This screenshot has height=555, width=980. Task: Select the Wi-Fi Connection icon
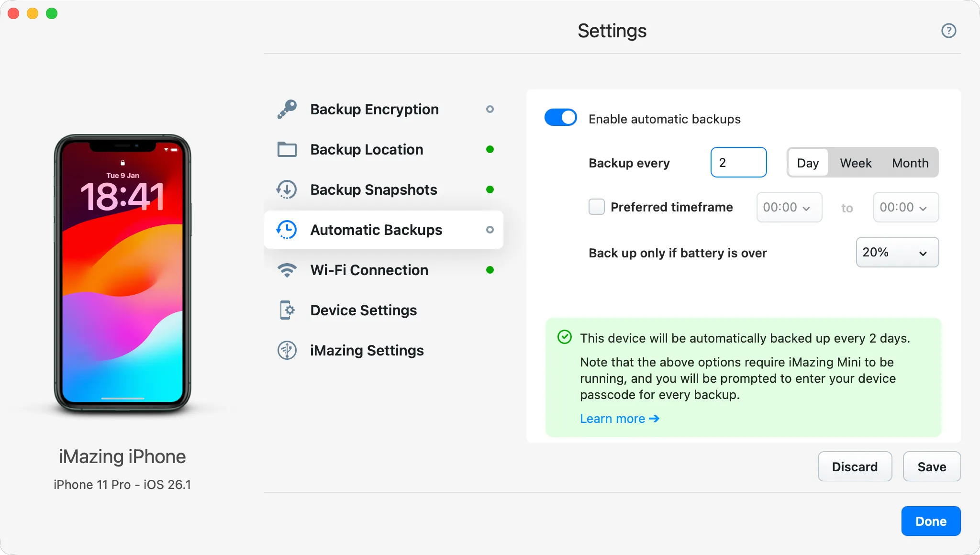coord(287,270)
